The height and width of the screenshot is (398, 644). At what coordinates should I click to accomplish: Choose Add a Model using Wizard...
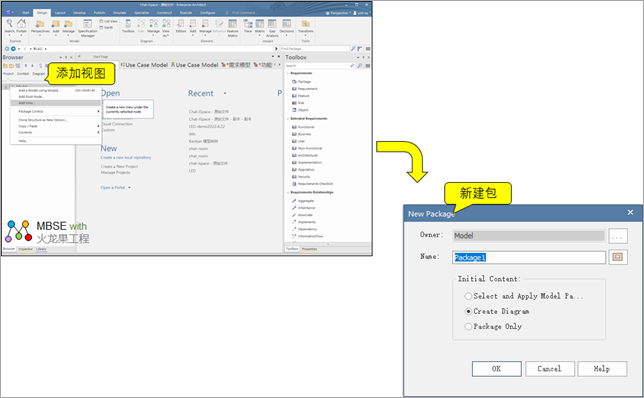pyautogui.click(x=56, y=90)
